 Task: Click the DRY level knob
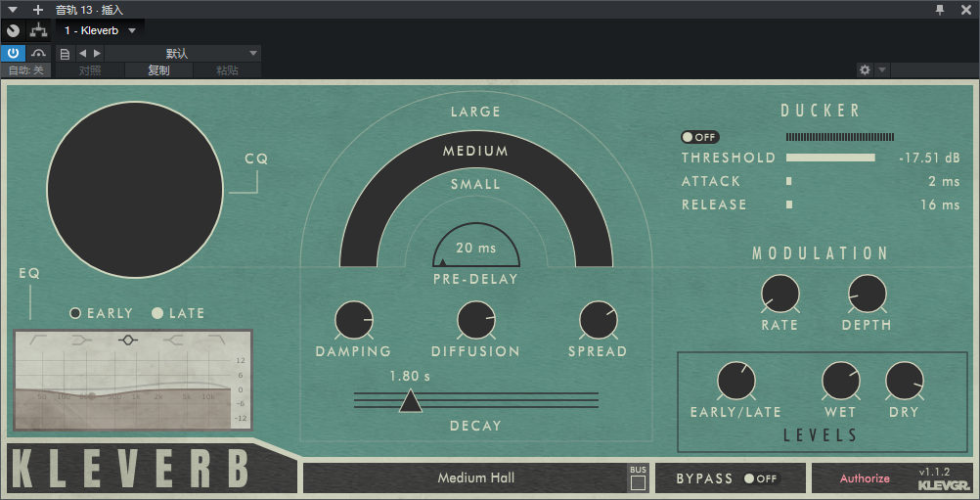click(x=905, y=381)
